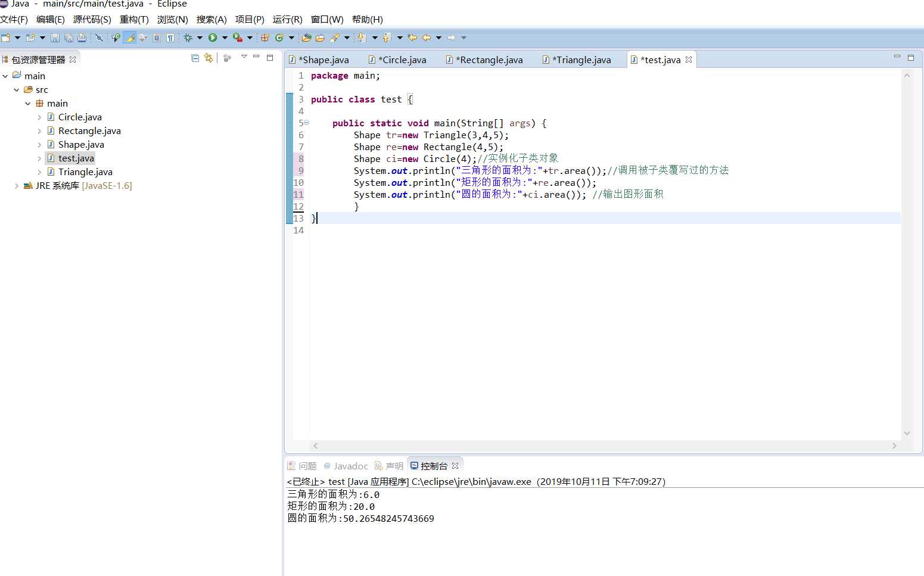Image resolution: width=924 pixels, height=576 pixels.
Task: Collapse the main method fold marker
Action: (307, 123)
